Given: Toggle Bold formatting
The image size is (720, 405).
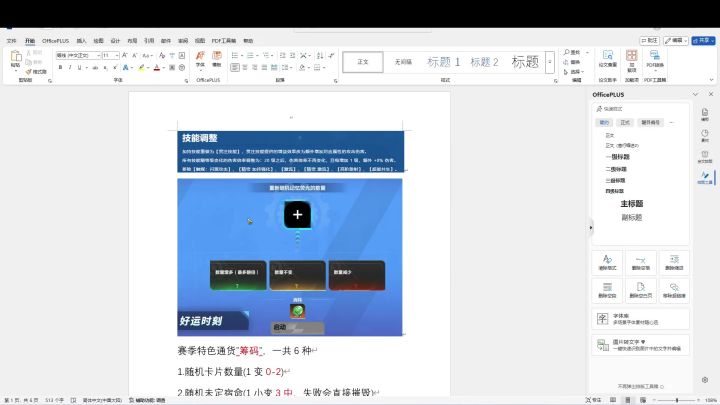Looking at the screenshot, I should click(60, 68).
